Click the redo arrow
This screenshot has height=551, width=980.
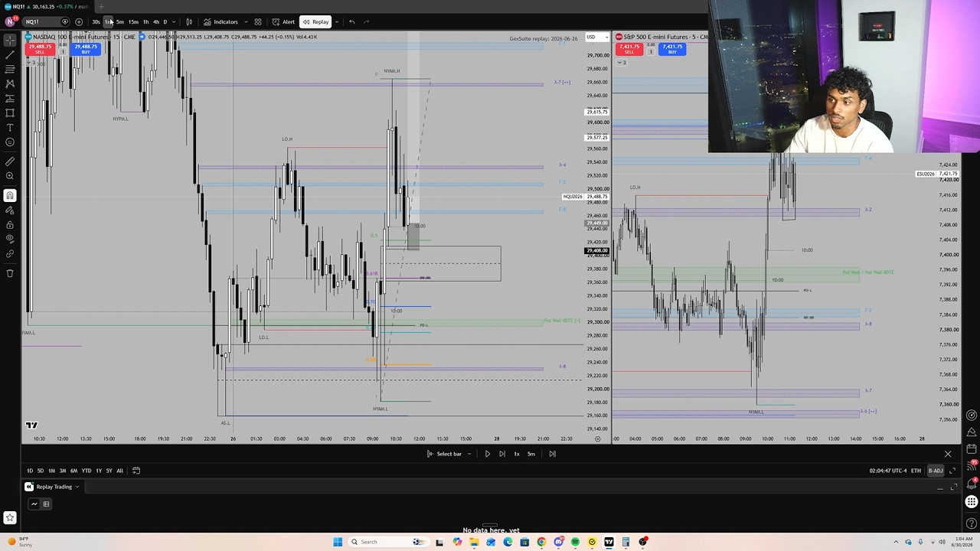pos(366,21)
